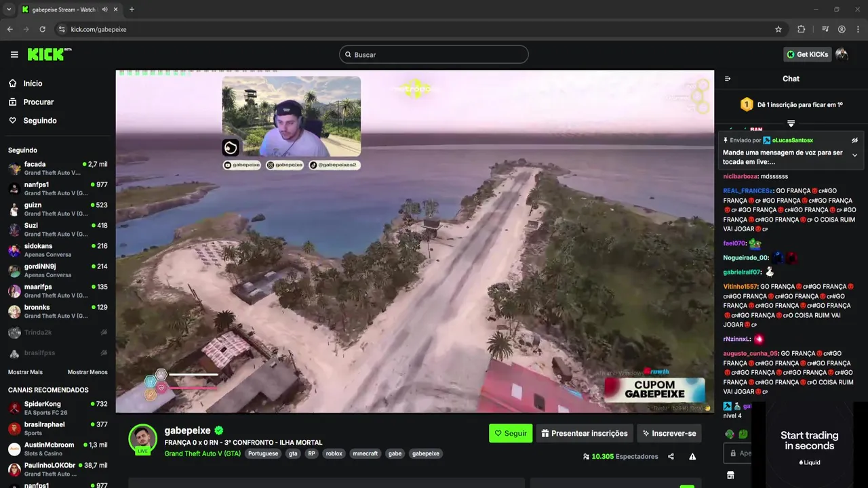Mute the tab using the speaker icon
This screenshot has height=488, width=868.
[104, 9]
